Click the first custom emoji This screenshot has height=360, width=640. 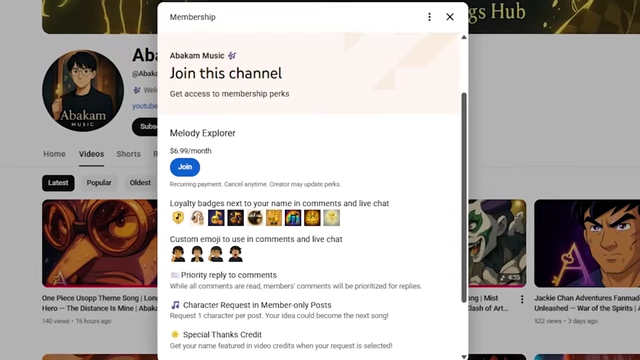[x=178, y=254]
